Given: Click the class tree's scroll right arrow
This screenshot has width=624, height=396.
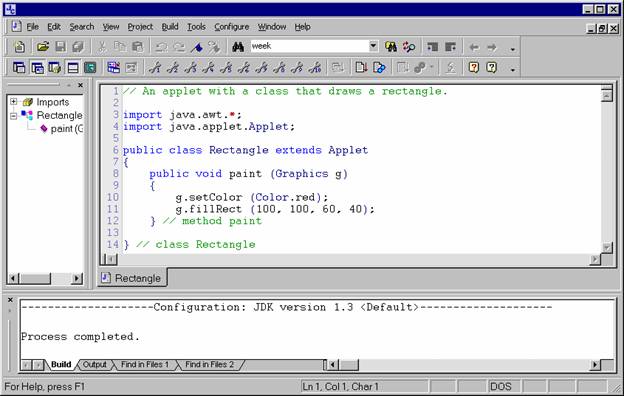Looking at the screenshot, I should pyautogui.click(x=76, y=278).
